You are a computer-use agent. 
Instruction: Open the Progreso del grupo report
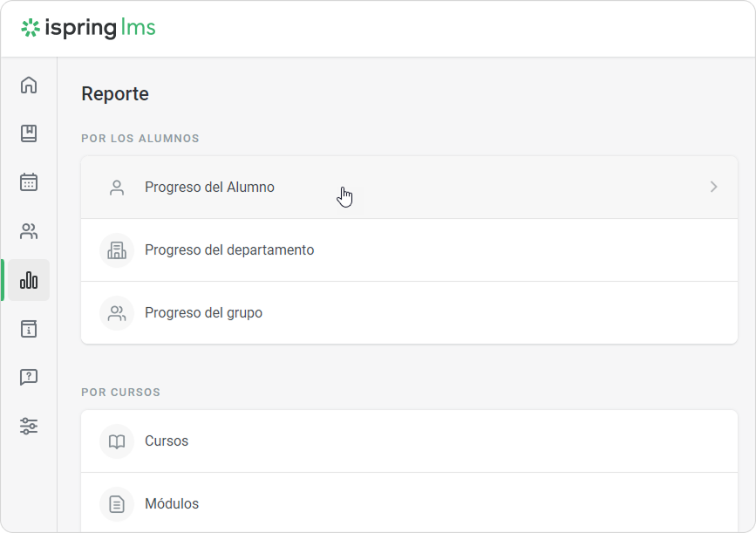click(x=409, y=313)
